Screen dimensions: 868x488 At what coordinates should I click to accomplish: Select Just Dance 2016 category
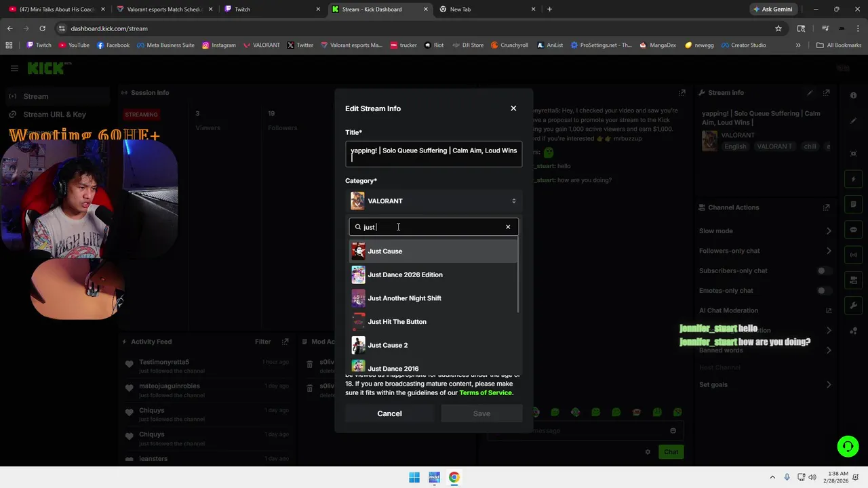click(433, 367)
